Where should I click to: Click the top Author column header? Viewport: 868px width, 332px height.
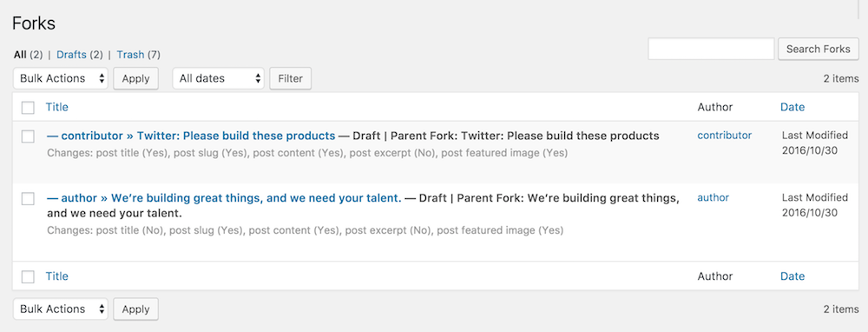[714, 107]
